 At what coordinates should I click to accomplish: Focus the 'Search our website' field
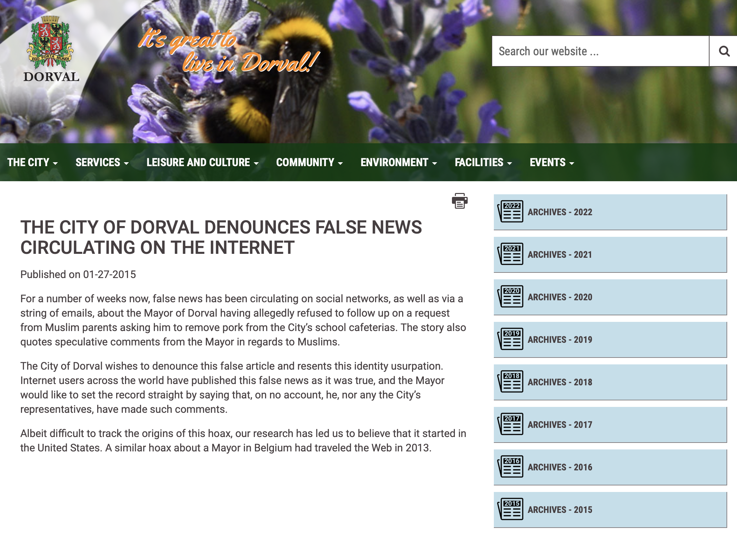(600, 51)
